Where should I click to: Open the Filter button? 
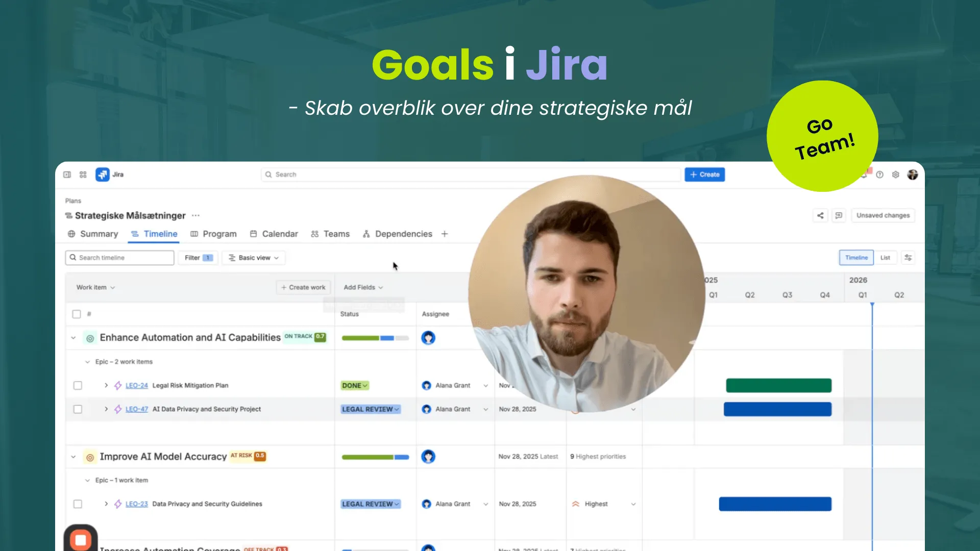(x=198, y=258)
